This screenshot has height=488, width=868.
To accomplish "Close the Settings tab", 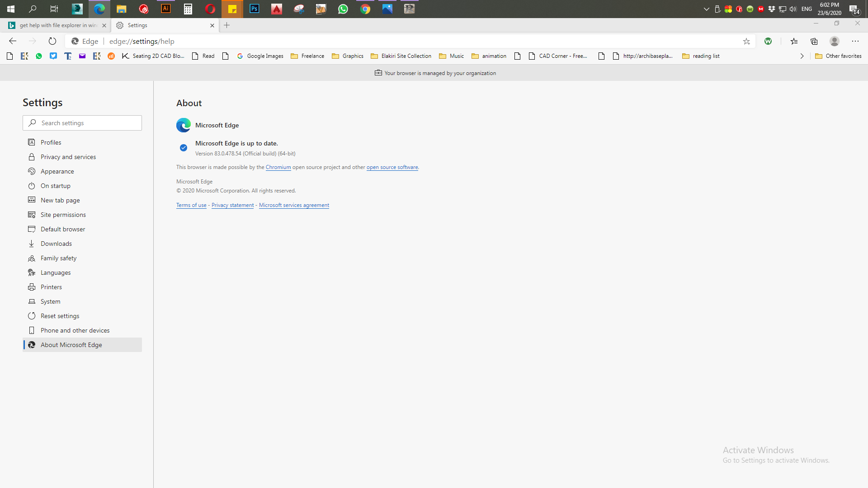I will (x=212, y=25).
